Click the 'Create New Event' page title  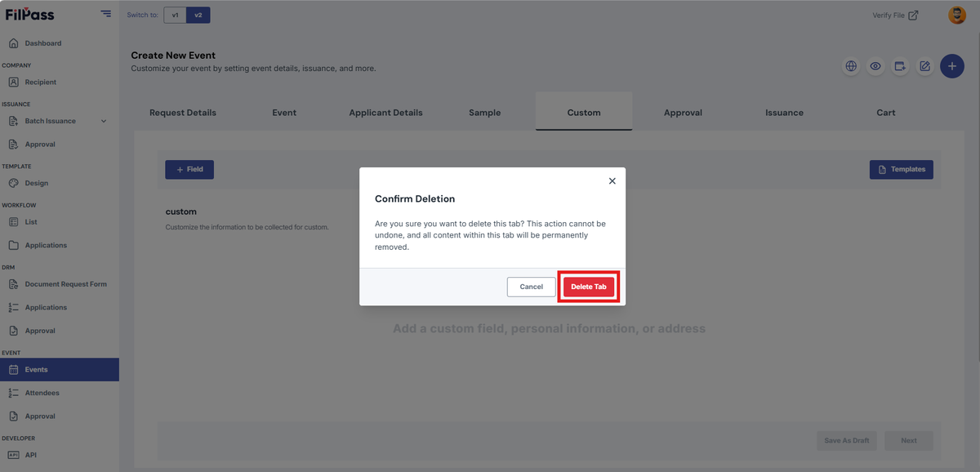pos(173,56)
